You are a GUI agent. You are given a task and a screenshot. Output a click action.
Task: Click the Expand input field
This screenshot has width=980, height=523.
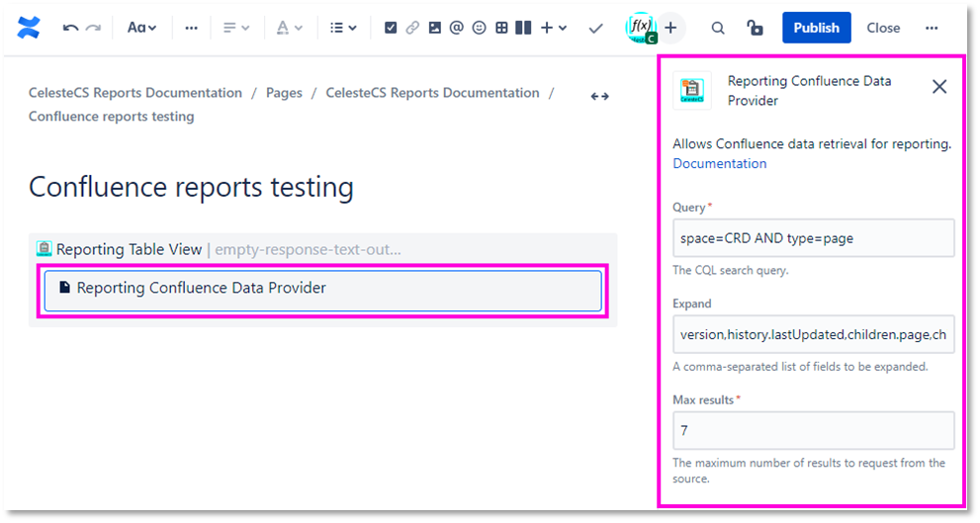tap(813, 334)
